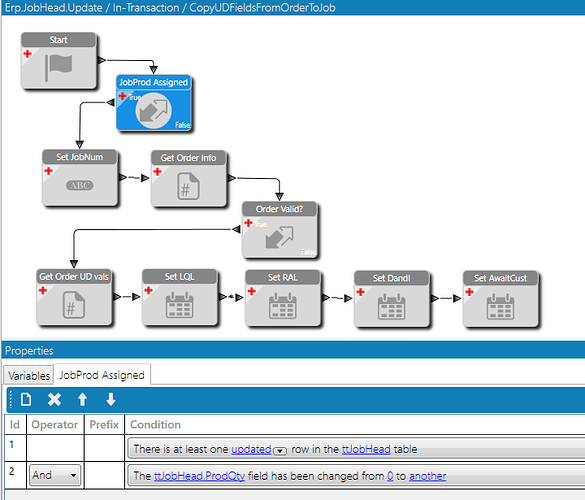
Task: Open the And operator dropdown
Action: coord(55,475)
